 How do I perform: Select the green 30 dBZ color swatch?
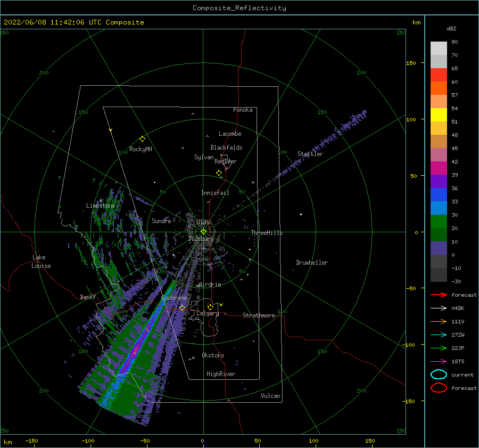[x=439, y=222]
